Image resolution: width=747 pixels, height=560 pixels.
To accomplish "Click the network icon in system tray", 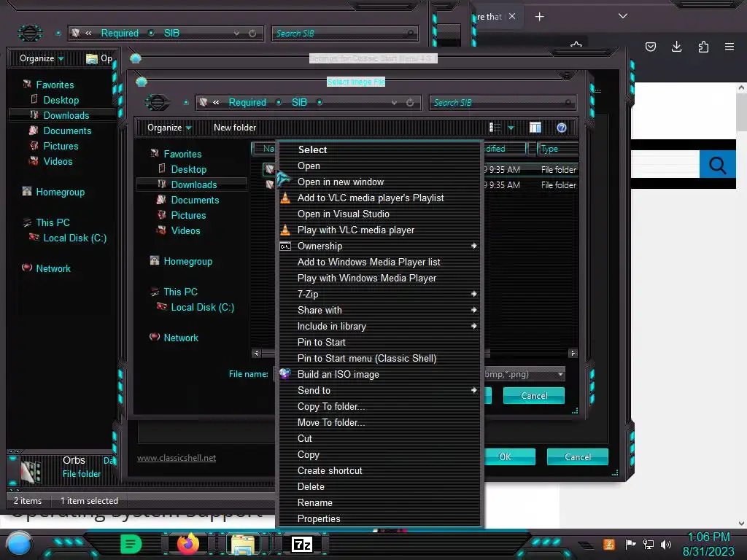I will [x=649, y=544].
